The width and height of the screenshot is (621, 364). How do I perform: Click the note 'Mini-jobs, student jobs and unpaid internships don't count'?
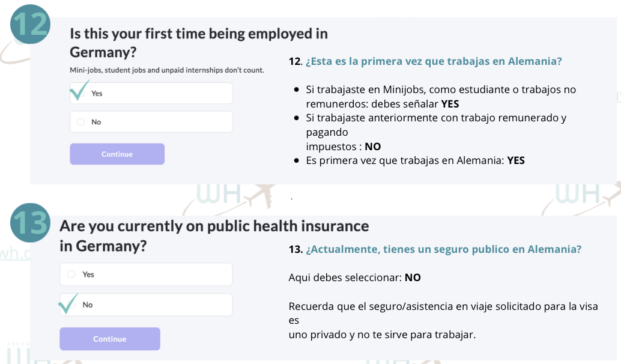pos(167,70)
